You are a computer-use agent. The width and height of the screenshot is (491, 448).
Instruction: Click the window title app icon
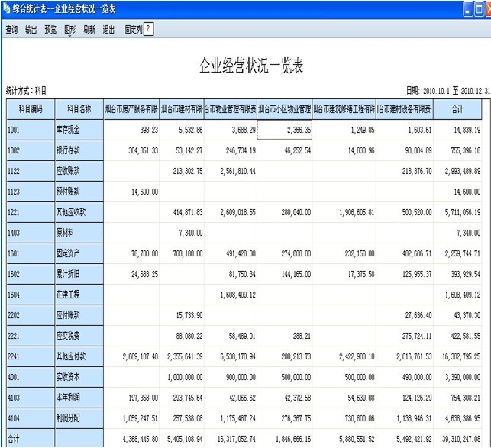[7, 8]
